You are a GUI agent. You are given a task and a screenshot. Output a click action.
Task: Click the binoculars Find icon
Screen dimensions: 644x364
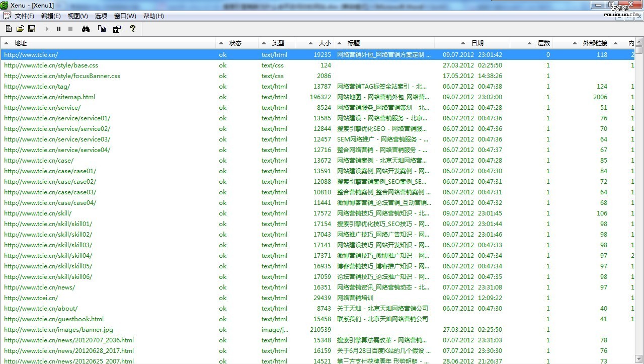[86, 29]
